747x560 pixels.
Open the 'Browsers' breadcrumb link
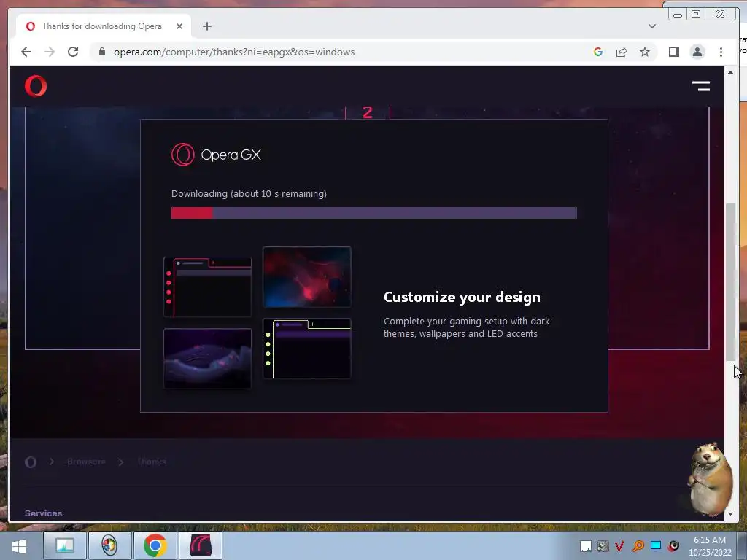click(x=86, y=462)
